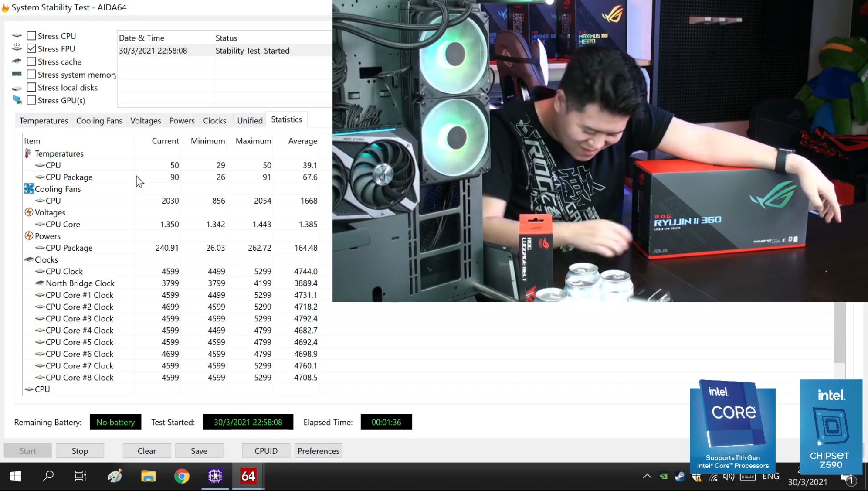Show hidden system tray icons

click(x=647, y=476)
